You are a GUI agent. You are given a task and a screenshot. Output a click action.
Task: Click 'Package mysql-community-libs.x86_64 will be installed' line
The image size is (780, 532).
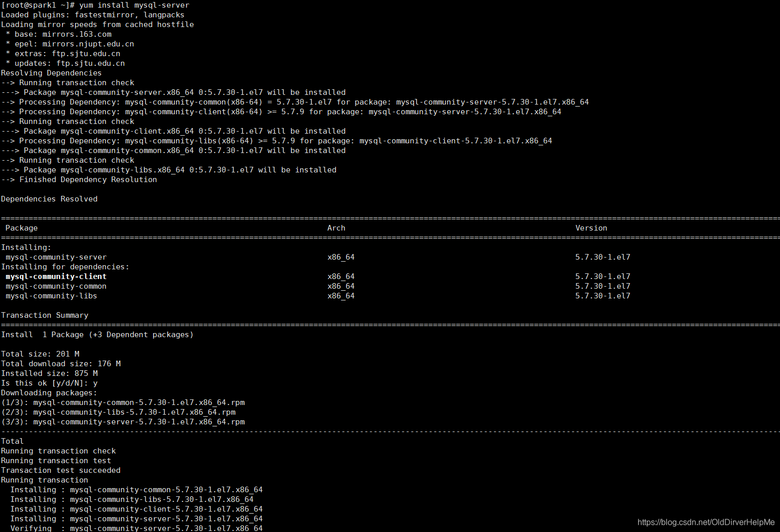point(168,170)
